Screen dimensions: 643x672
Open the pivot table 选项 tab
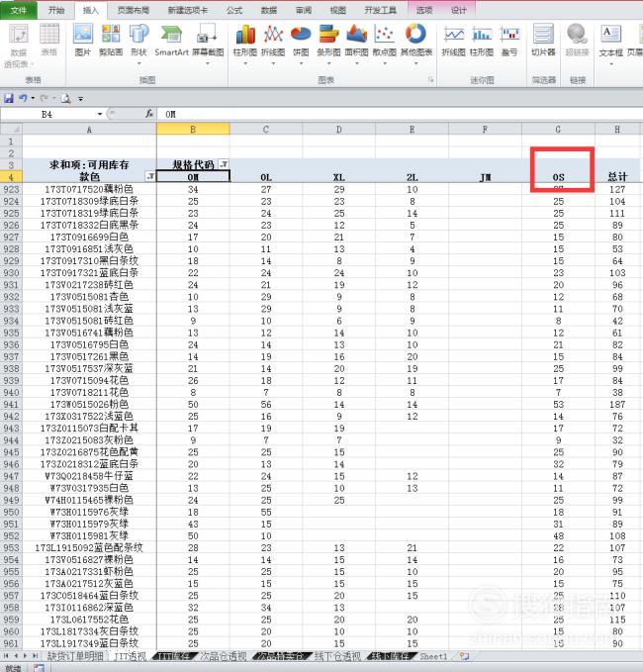tap(424, 10)
